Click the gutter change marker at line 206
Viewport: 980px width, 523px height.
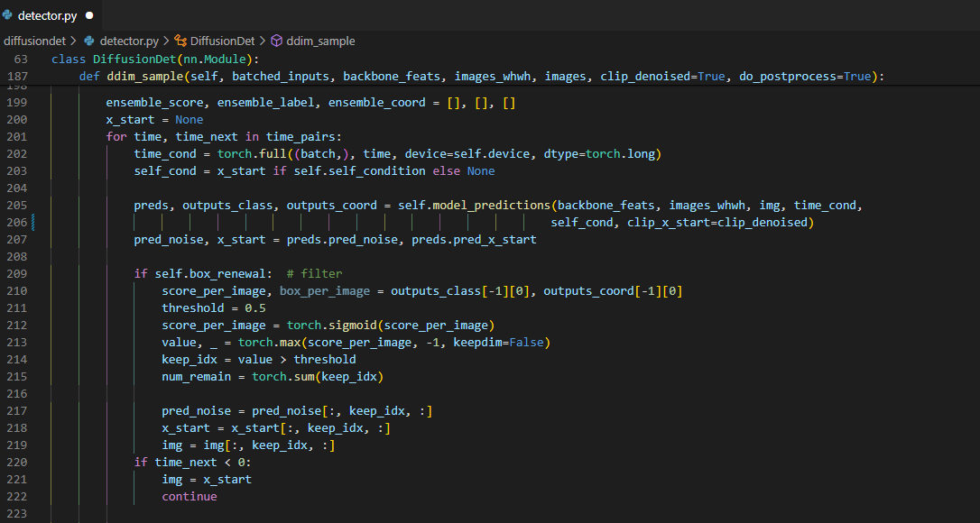pyautogui.click(x=33, y=223)
